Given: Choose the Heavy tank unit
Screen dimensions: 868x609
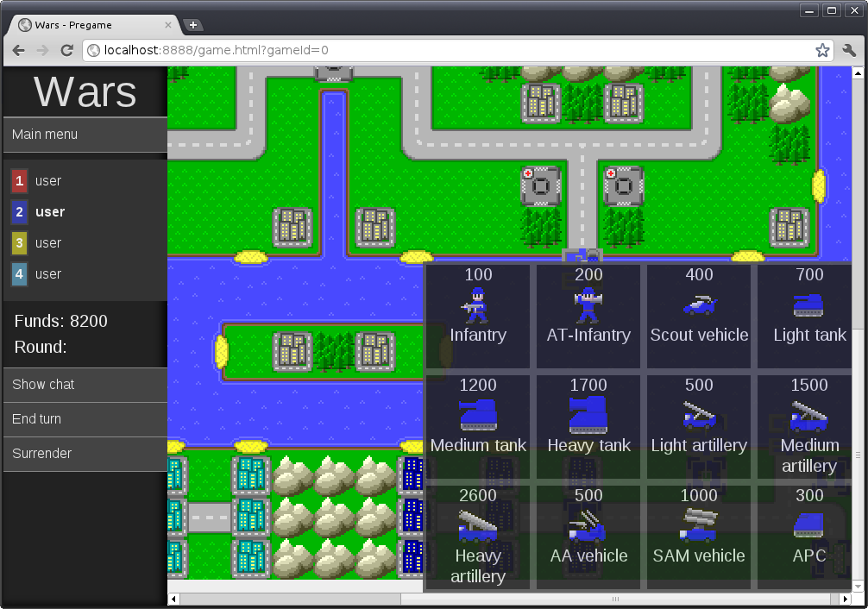Looking at the screenshot, I should click(588, 416).
